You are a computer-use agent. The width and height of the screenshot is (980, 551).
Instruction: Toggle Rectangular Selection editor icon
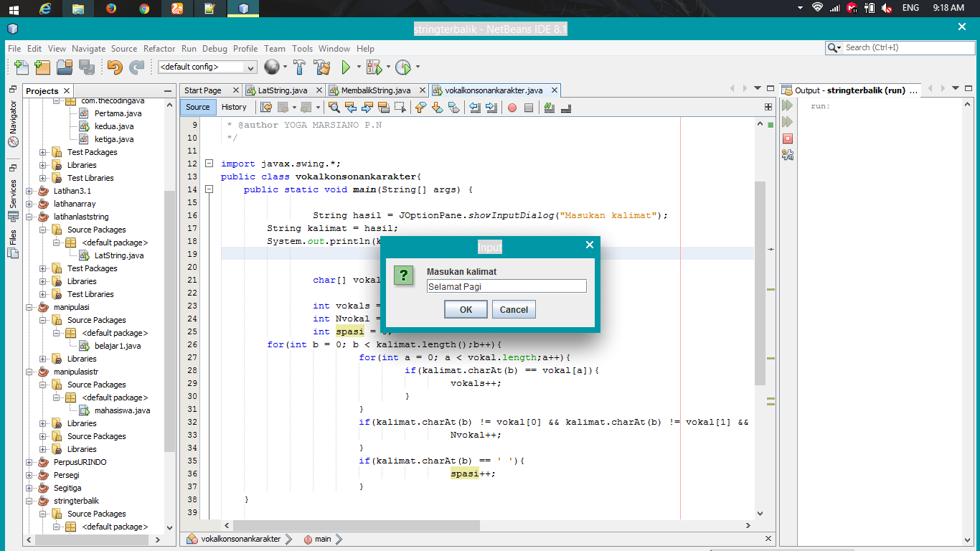400,108
